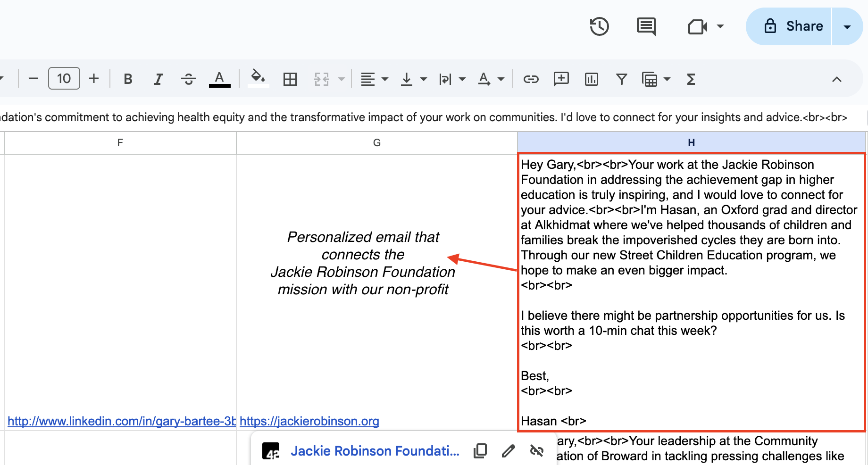Select the 'Hey Gary' email cell
Image resolution: width=868 pixels, height=465 pixels.
692,292
